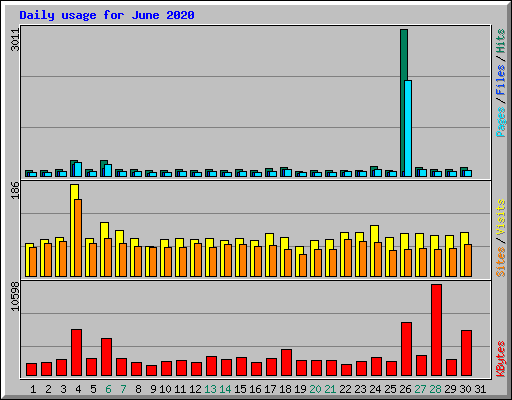Click green weekend day label 20
Screen dimensions: 512x400
coord(315,389)
